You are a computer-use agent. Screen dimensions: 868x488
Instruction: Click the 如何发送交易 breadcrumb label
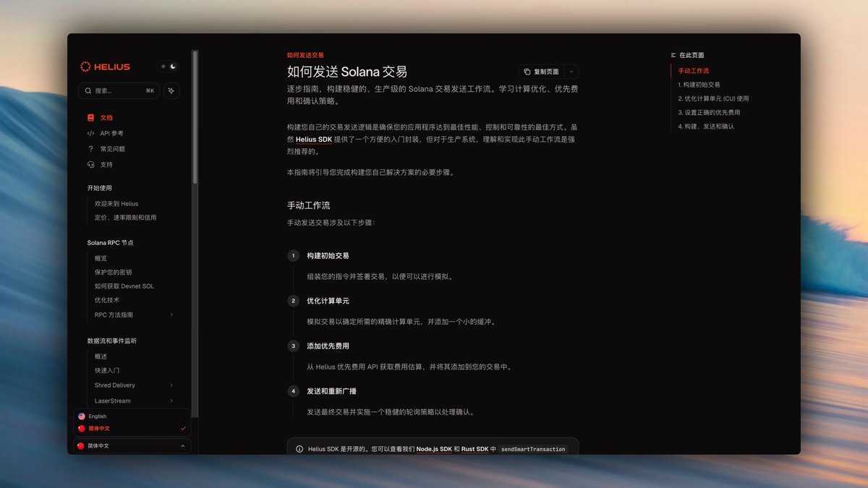pyautogui.click(x=305, y=55)
